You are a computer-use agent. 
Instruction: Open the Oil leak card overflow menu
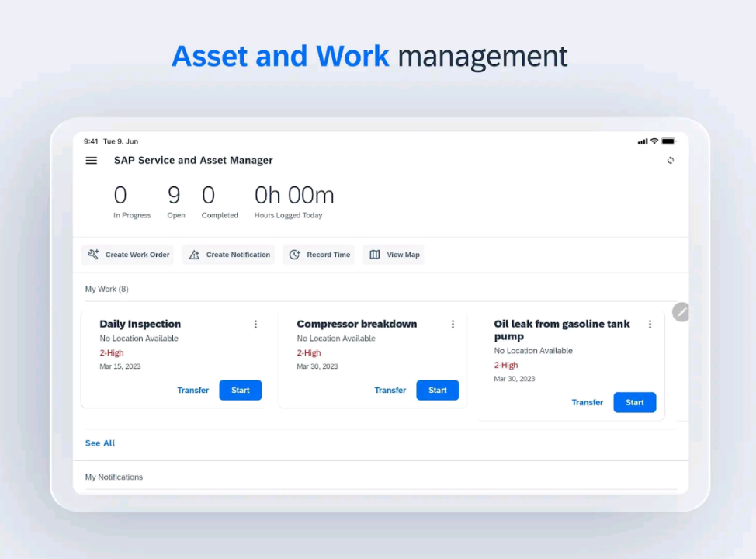650,324
